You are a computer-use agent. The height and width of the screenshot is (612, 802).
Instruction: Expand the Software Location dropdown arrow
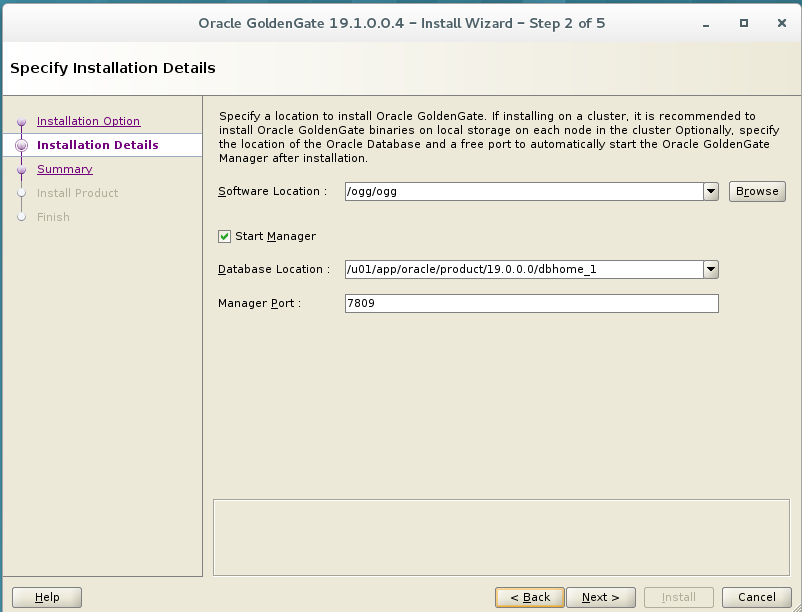pos(711,192)
